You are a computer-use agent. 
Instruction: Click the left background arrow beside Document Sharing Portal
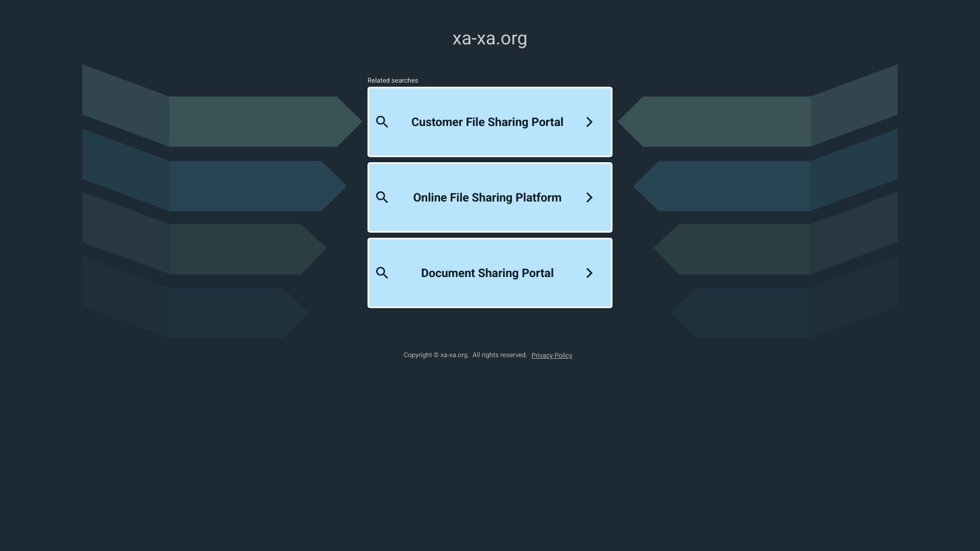tap(240, 249)
